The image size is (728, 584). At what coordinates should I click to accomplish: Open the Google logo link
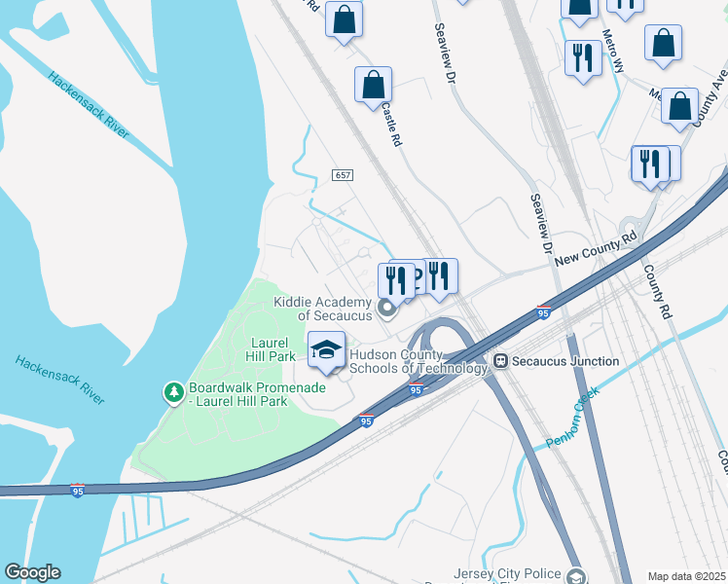(32, 572)
